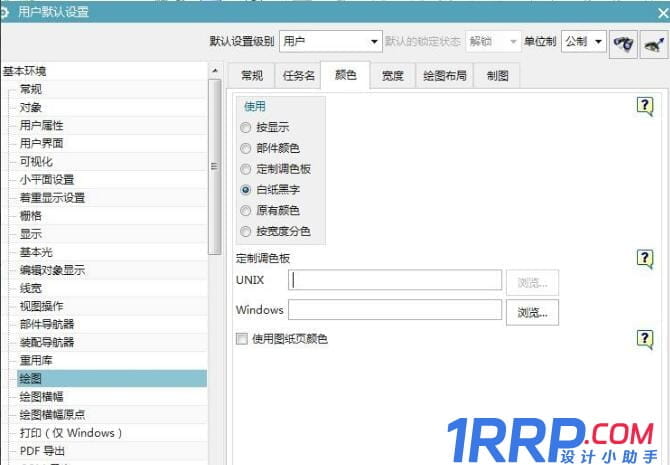The image size is (670, 465).
Task: Select the highlighted 绘图 tree item
Action: 112,379
